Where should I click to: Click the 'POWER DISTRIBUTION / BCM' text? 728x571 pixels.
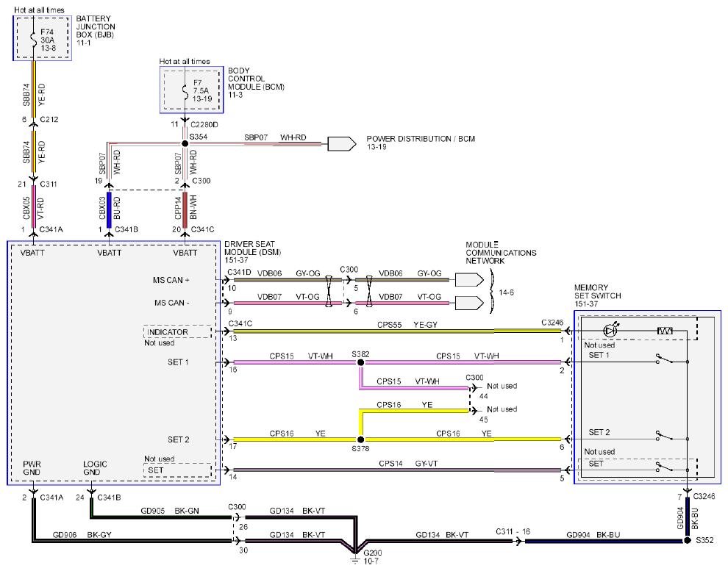pos(421,139)
